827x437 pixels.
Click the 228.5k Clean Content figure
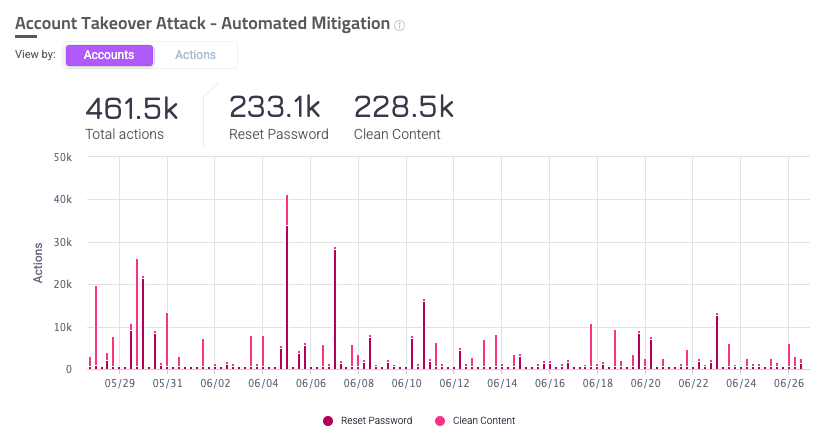pyautogui.click(x=404, y=108)
